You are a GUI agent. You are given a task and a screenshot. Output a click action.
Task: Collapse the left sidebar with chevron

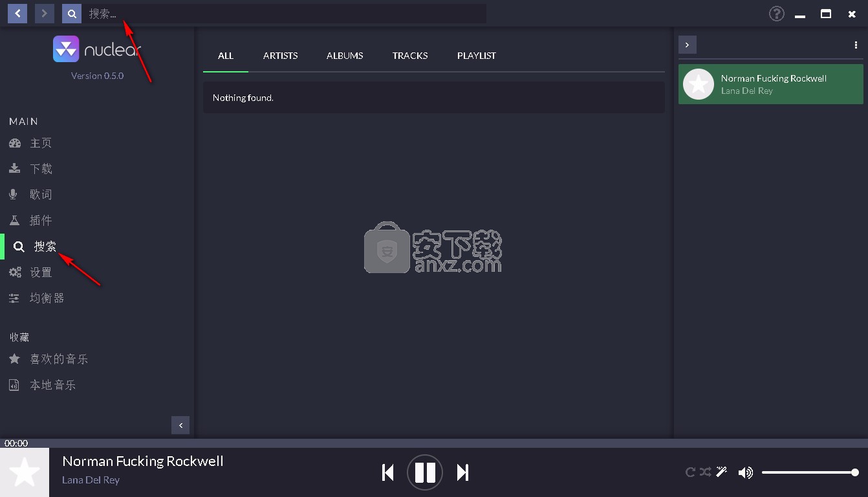point(180,425)
